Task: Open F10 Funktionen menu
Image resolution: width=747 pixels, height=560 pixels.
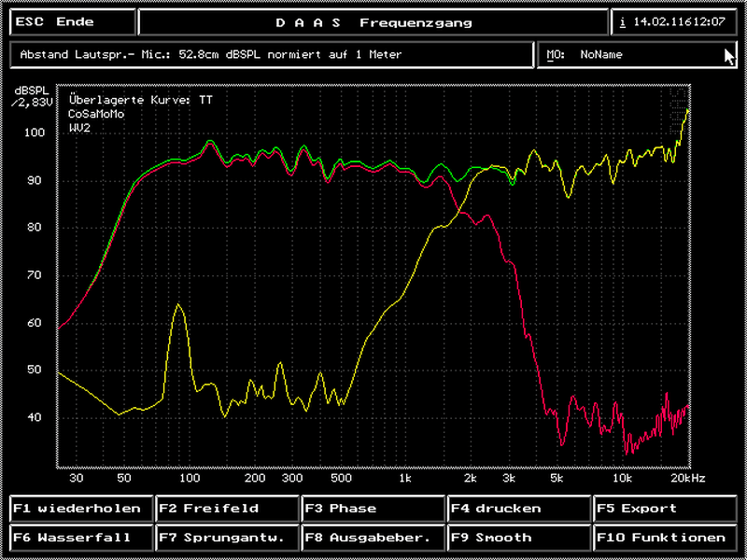Action: pos(664,538)
